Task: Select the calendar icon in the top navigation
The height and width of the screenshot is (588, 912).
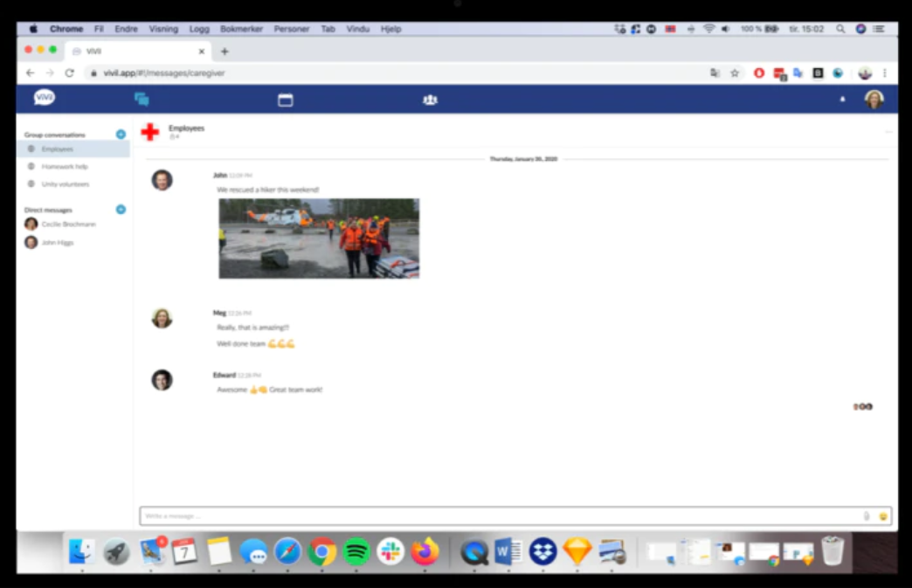Action: pos(285,99)
